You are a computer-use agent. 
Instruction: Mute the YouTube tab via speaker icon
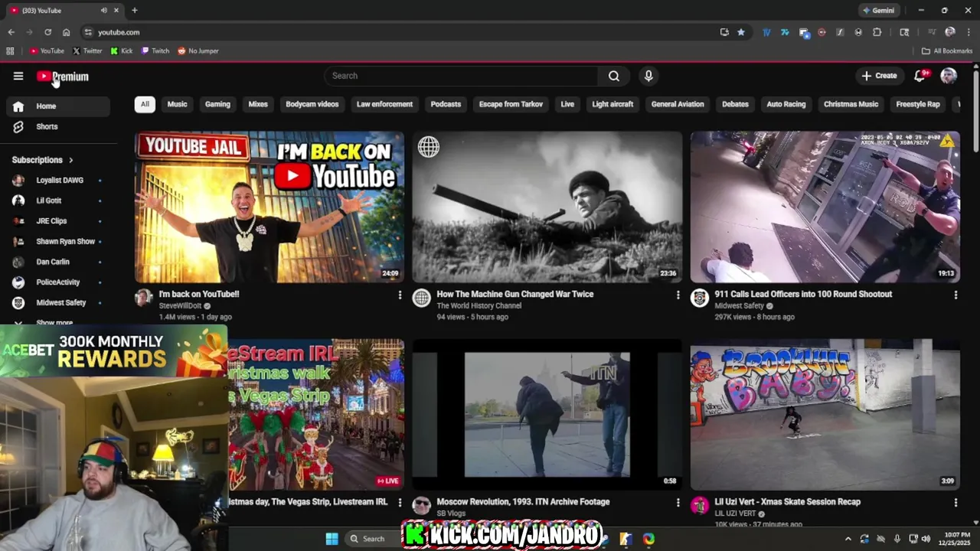[x=103, y=10]
